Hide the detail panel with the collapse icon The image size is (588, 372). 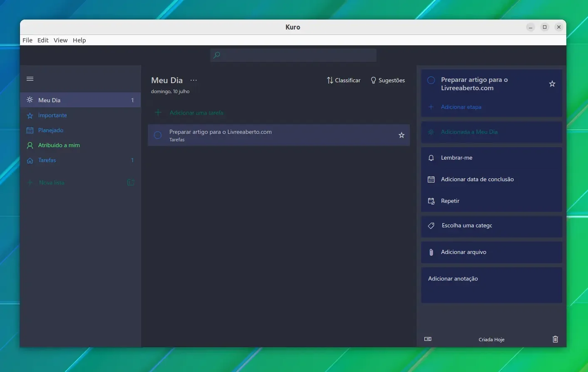[428, 339]
